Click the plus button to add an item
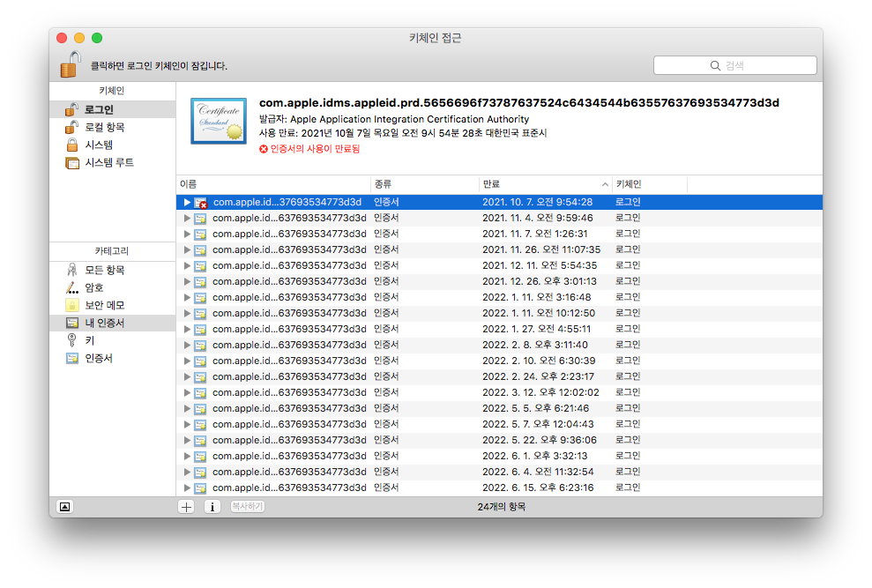Screen dimensions: 872x588 (x=186, y=507)
